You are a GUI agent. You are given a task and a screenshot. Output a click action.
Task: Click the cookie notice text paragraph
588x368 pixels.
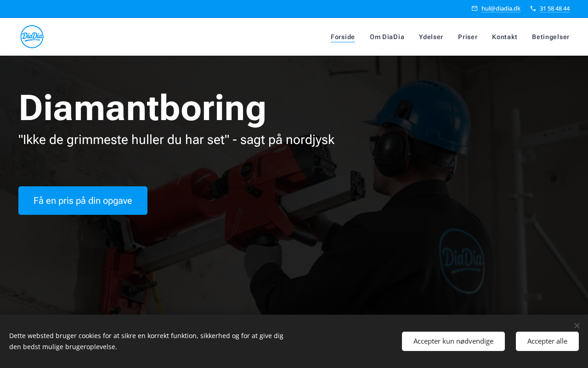click(x=146, y=341)
